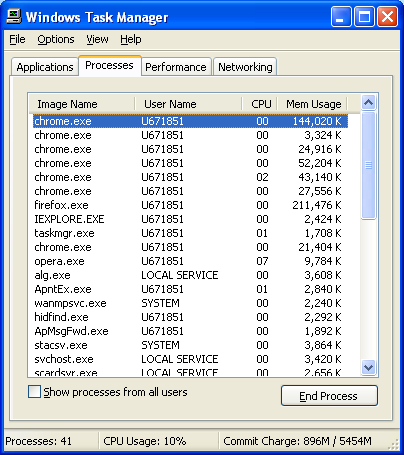Image resolution: width=404 pixels, height=455 pixels.
Task: Click the CPU Usage: 10% status entry
Action: 145,441
